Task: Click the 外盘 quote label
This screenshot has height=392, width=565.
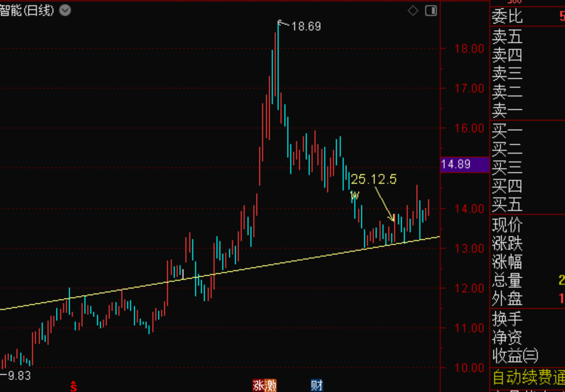Action: pos(507,299)
